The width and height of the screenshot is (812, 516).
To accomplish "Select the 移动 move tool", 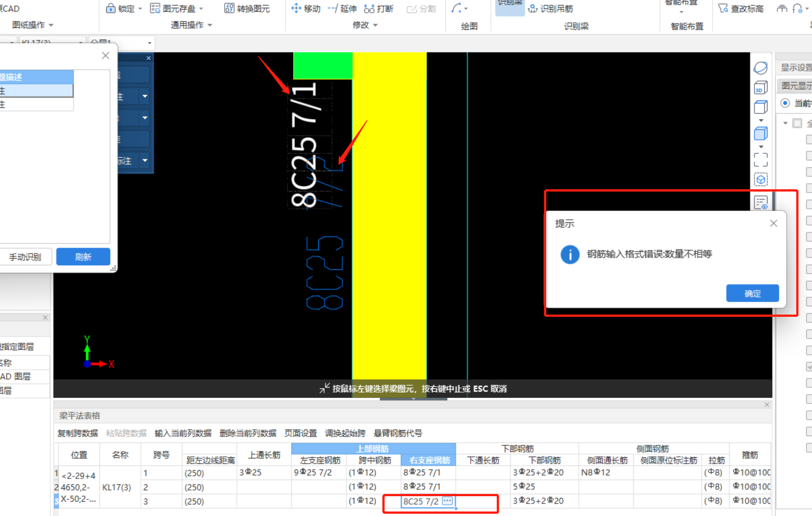I will click(306, 9).
